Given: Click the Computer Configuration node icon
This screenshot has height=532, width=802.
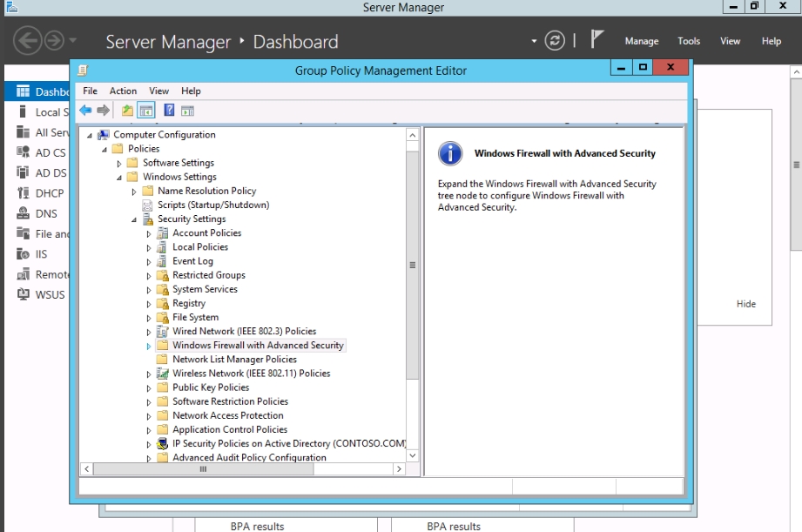Looking at the screenshot, I should 104,135.
